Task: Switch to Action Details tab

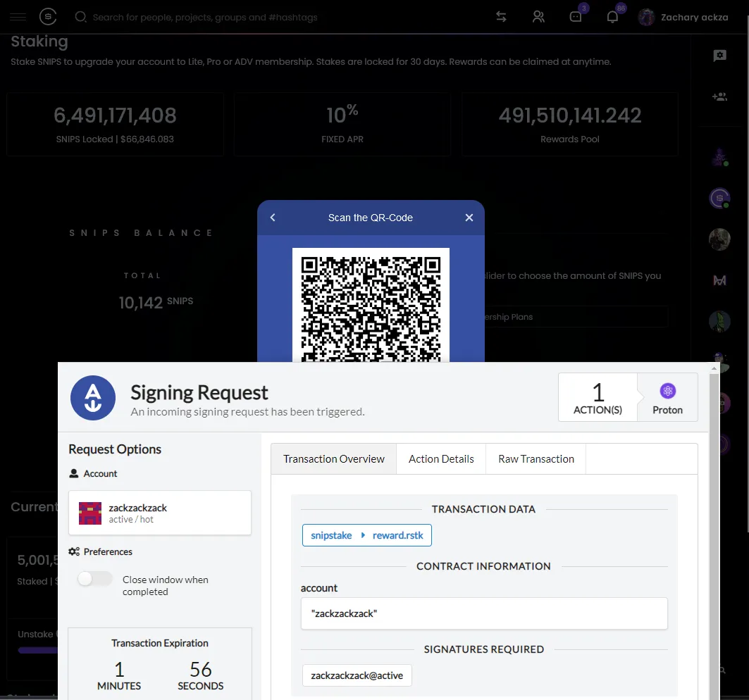Action: pyautogui.click(x=441, y=459)
